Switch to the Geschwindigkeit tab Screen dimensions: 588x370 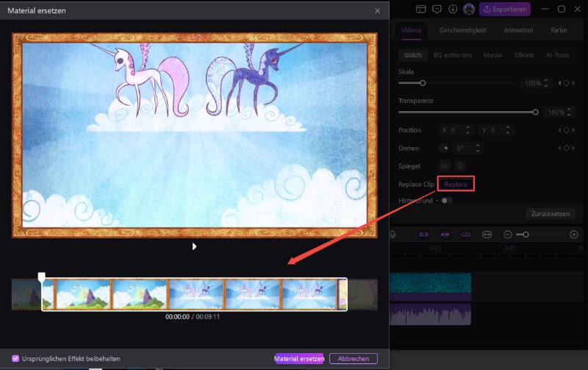click(x=462, y=30)
